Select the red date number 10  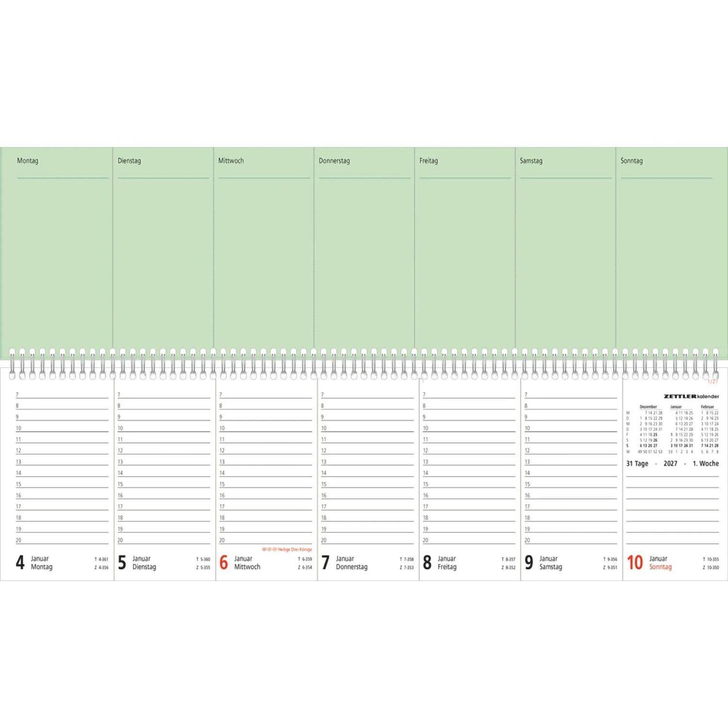coord(635,563)
